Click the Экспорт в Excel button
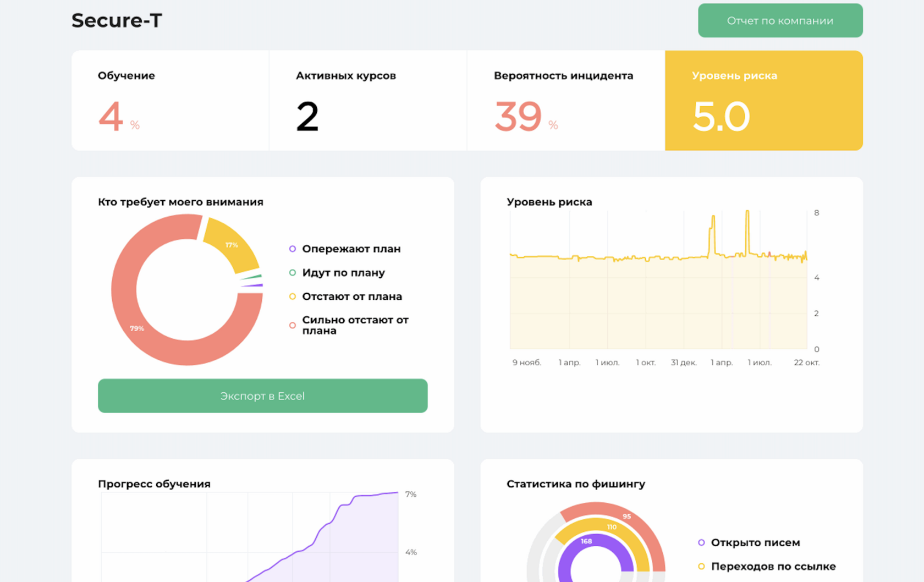Viewport: 924px width, 582px height. coord(262,396)
